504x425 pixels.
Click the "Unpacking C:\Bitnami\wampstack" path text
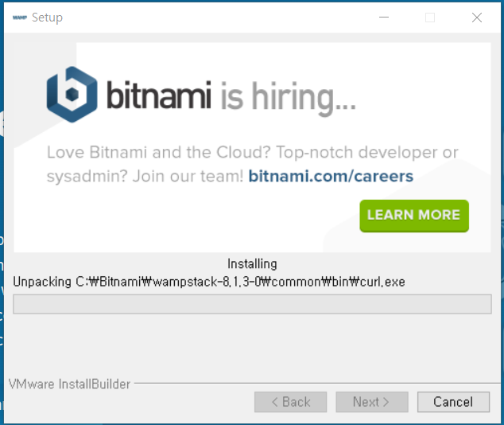[209, 282]
